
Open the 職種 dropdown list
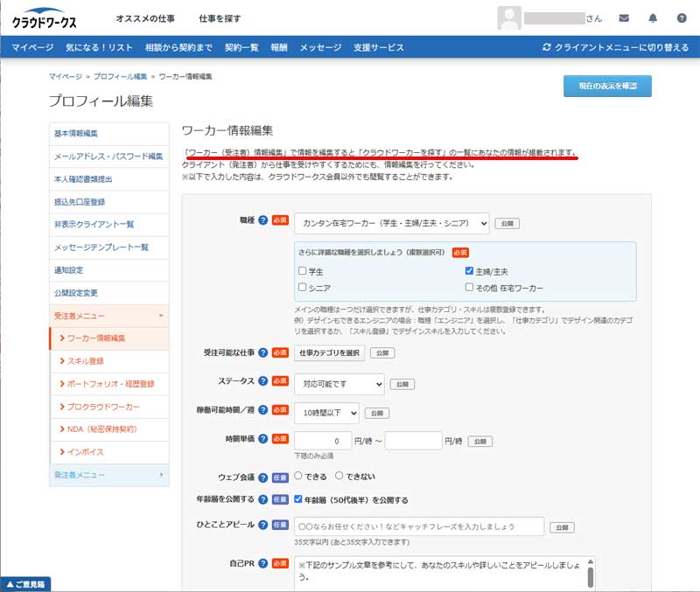391,224
